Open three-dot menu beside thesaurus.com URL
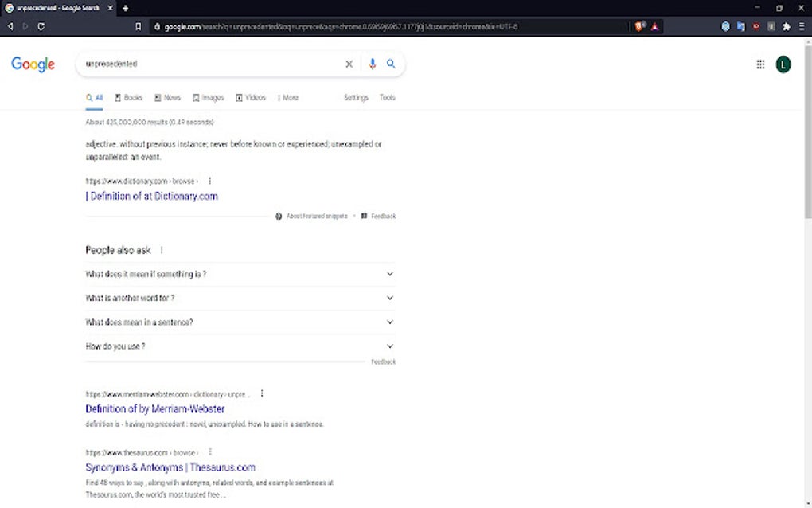Screen dimensions: 812x508 pyautogui.click(x=210, y=452)
